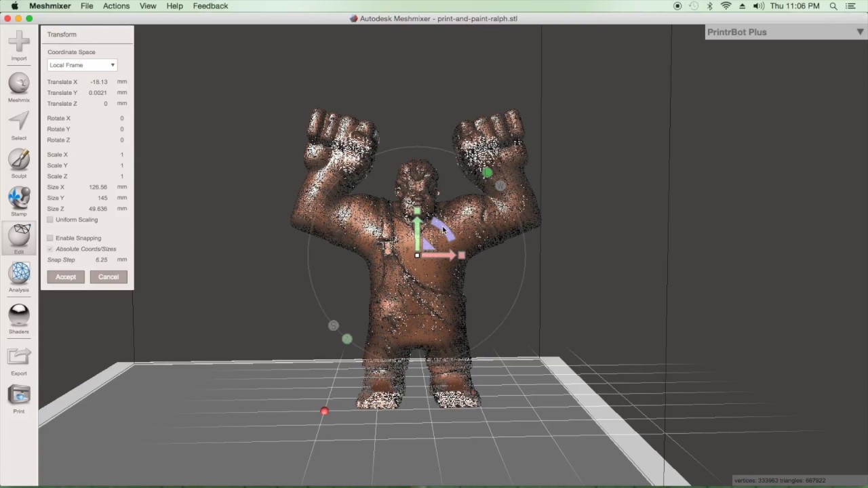Open the Help menu
Screen dimensions: 868x488
(x=174, y=6)
